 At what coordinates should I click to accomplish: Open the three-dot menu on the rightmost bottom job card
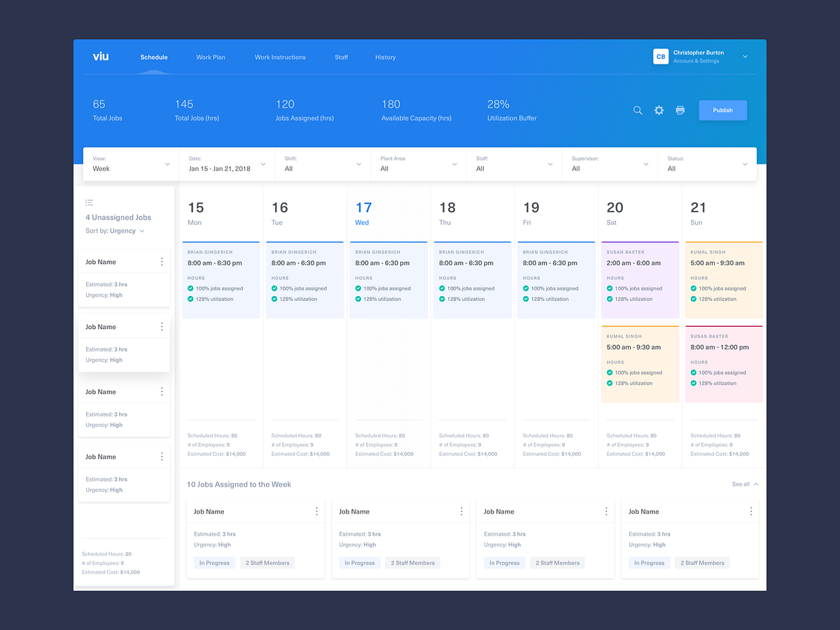click(x=751, y=511)
